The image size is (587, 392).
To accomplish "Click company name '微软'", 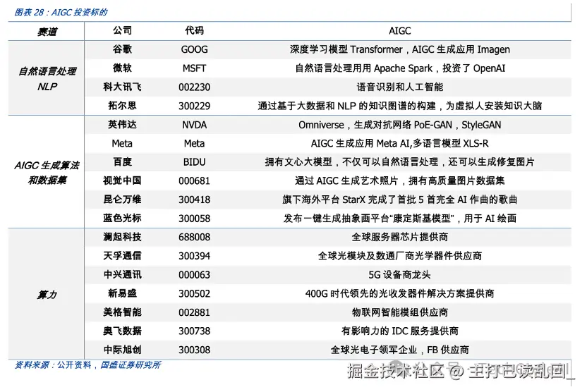I will click(123, 68).
